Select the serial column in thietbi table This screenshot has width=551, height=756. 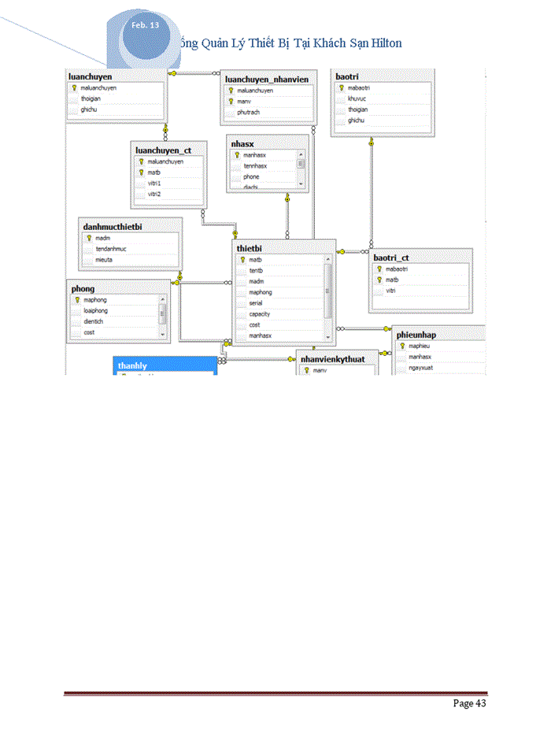(256, 303)
